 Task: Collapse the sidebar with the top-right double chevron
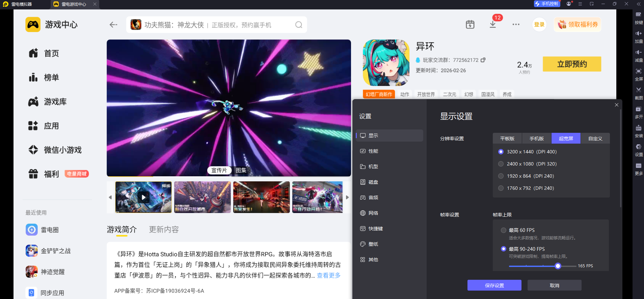tap(638, 4)
